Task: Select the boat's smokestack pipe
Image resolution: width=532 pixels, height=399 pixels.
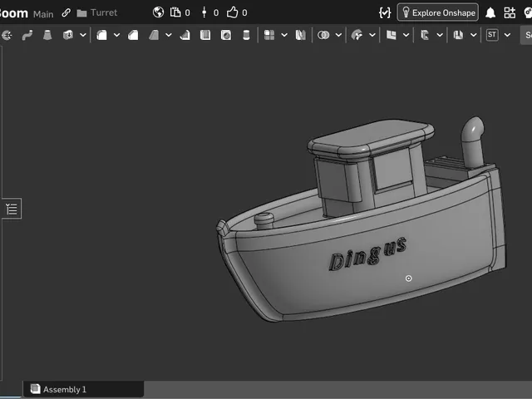Action: coord(473,143)
